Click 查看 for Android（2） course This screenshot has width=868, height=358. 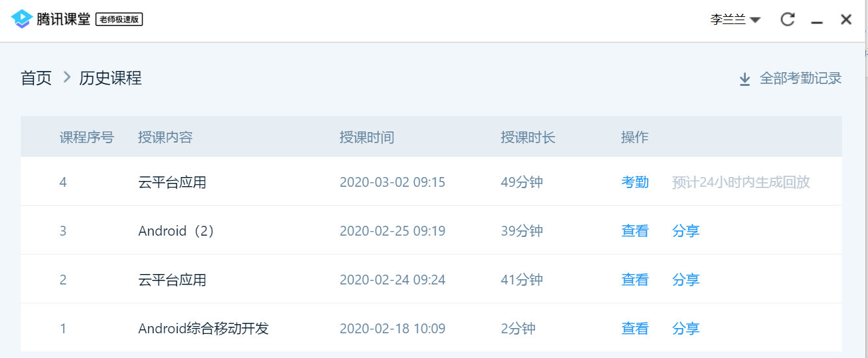point(635,231)
